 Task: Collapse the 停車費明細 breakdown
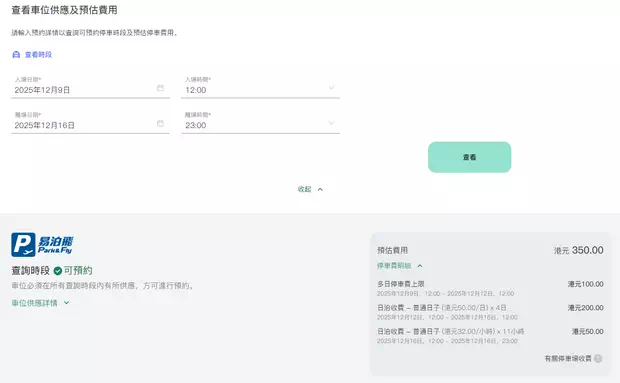click(399, 266)
